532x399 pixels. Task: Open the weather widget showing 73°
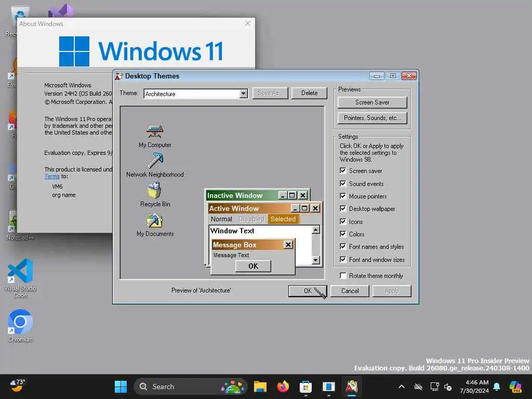click(x=18, y=386)
